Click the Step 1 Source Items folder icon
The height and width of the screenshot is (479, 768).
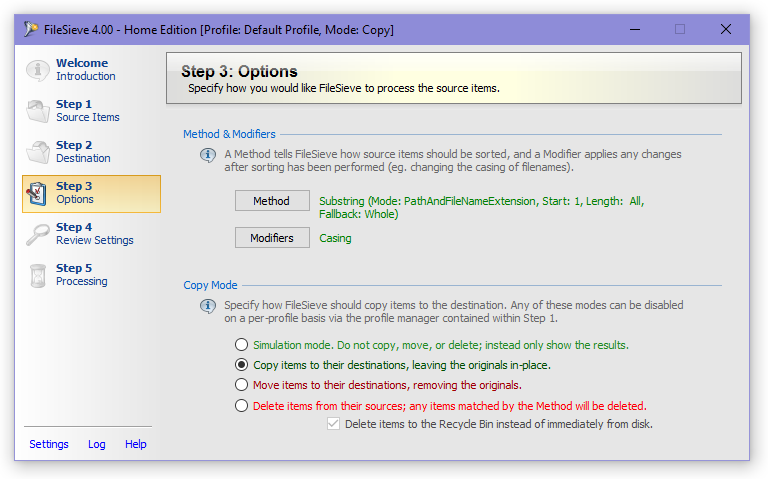tap(38, 111)
